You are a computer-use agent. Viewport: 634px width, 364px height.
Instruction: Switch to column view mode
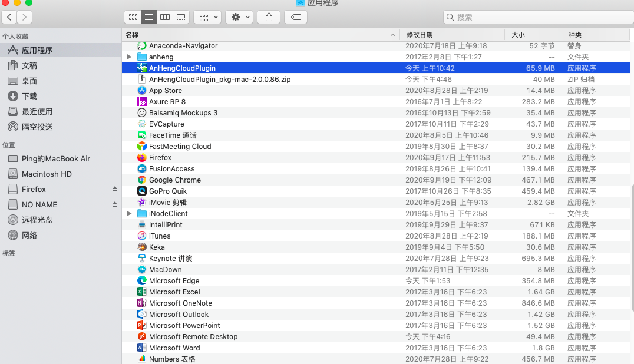tap(164, 17)
